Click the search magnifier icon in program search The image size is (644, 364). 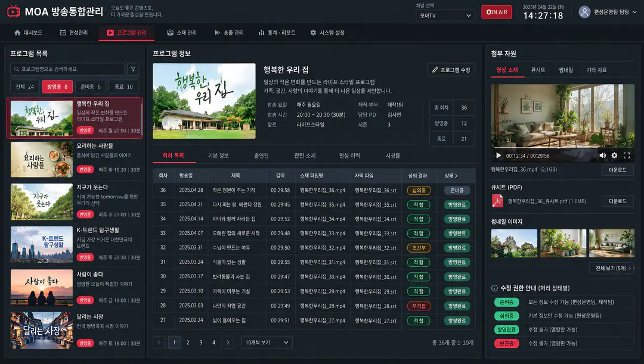tap(17, 69)
